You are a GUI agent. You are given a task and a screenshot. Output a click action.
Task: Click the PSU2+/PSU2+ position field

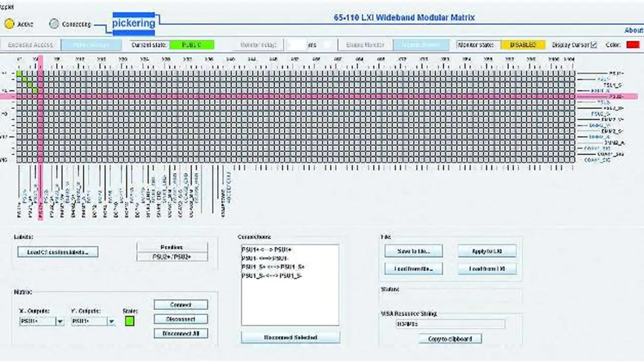pos(172,257)
